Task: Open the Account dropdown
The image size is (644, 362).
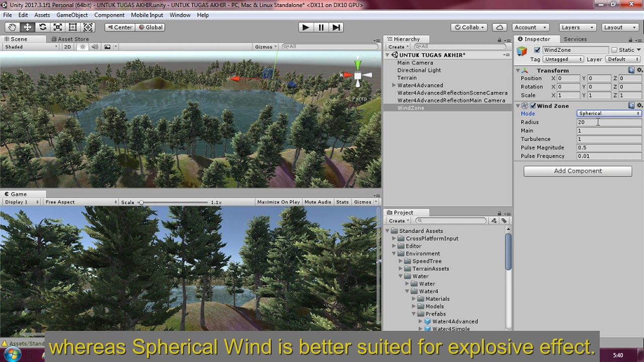Action: coord(531,27)
